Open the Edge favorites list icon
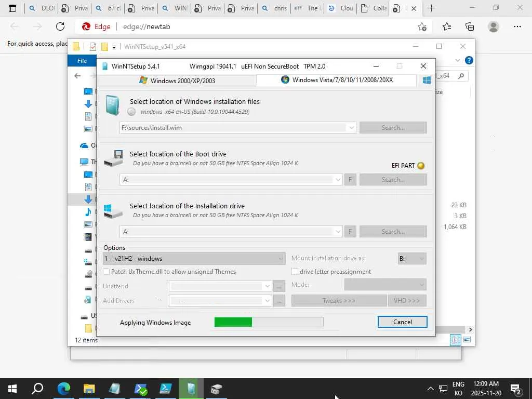Image resolution: width=532 pixels, height=399 pixels. 447,26
